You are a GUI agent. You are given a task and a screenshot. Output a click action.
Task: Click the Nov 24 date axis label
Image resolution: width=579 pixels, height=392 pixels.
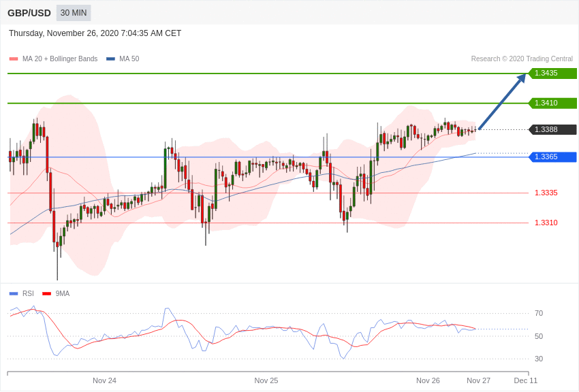pyautogui.click(x=104, y=380)
